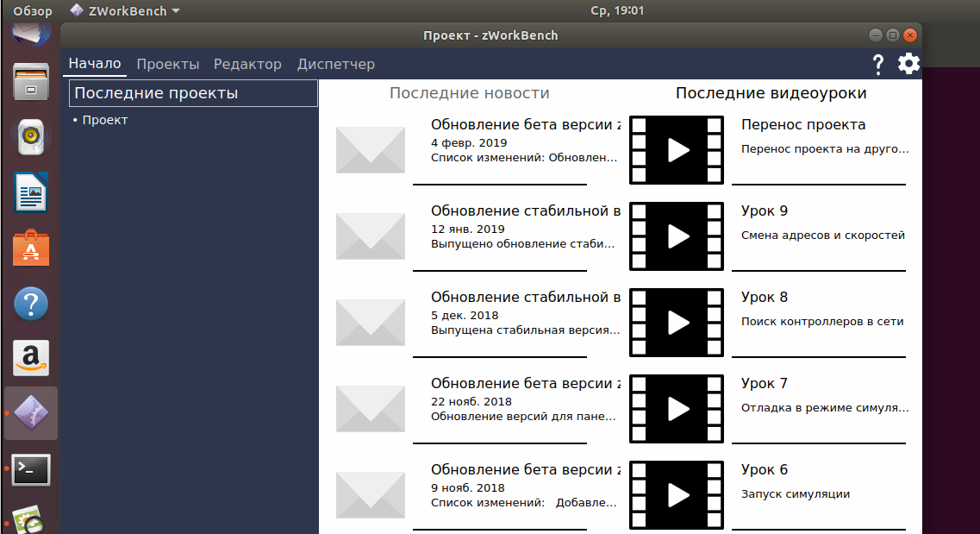The image size is (980, 534).
Task: Open settings via the gear icon
Action: pos(908,64)
